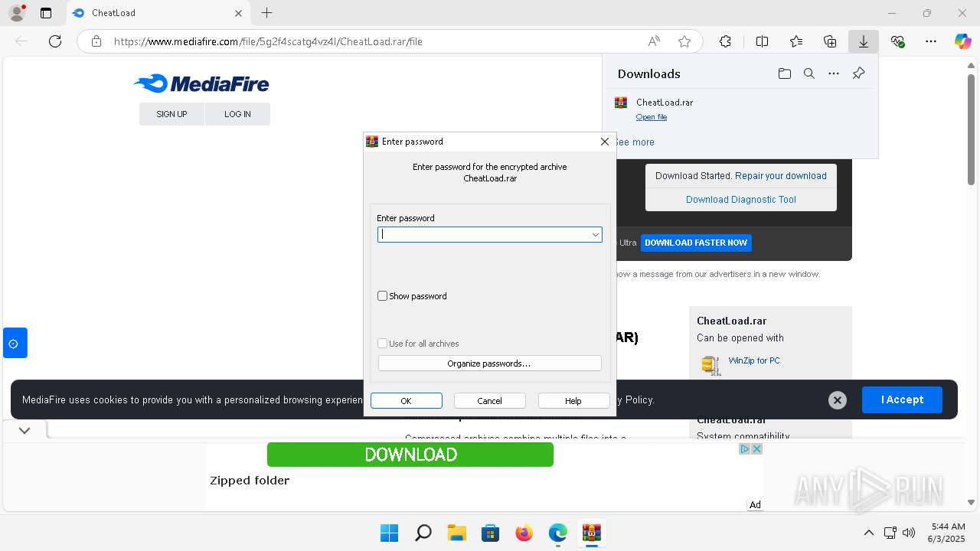The width and height of the screenshot is (980, 551).
Task: Open the SIGN UP page
Action: (x=171, y=114)
